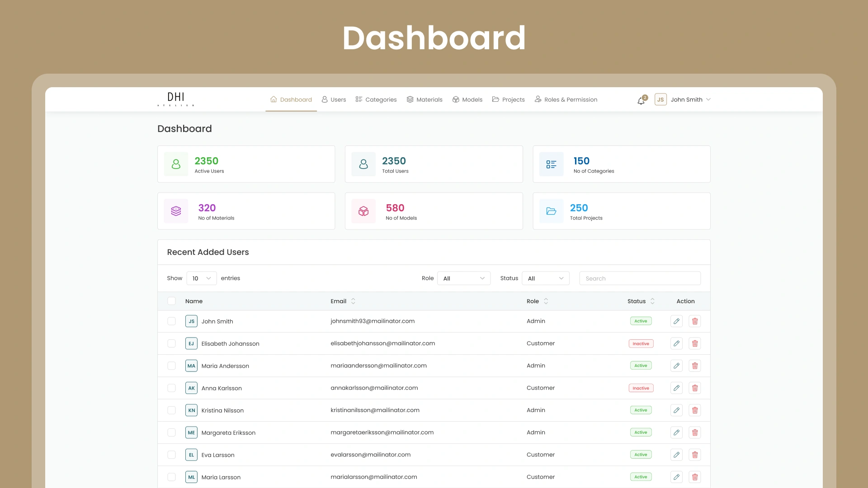
Task: Click the DHI Atelier logo
Action: click(176, 99)
